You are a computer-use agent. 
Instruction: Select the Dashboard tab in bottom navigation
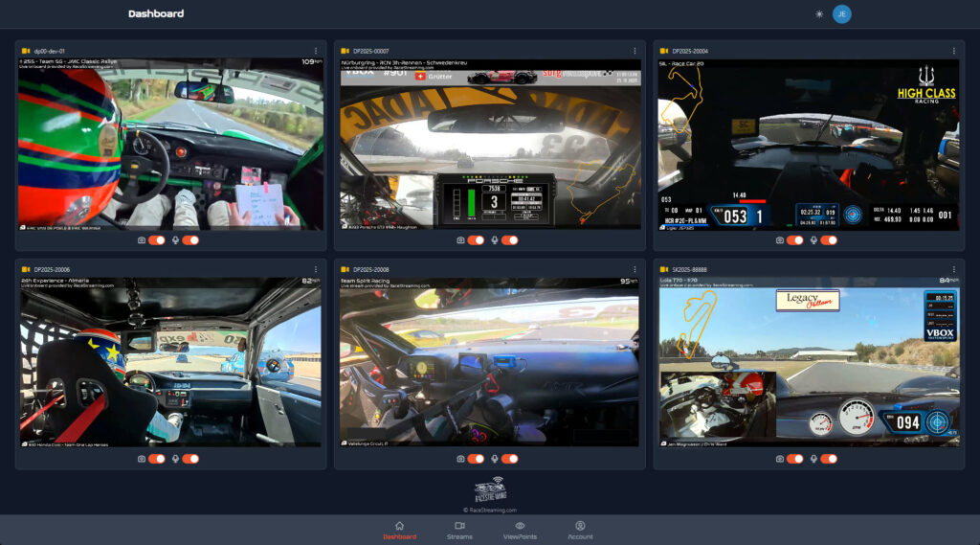pos(399,530)
